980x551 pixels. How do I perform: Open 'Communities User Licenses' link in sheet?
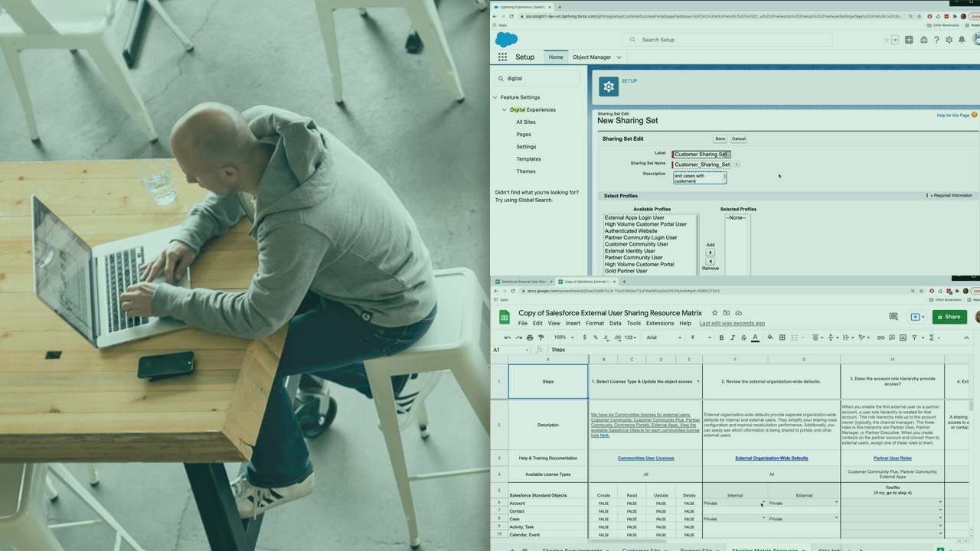645,458
